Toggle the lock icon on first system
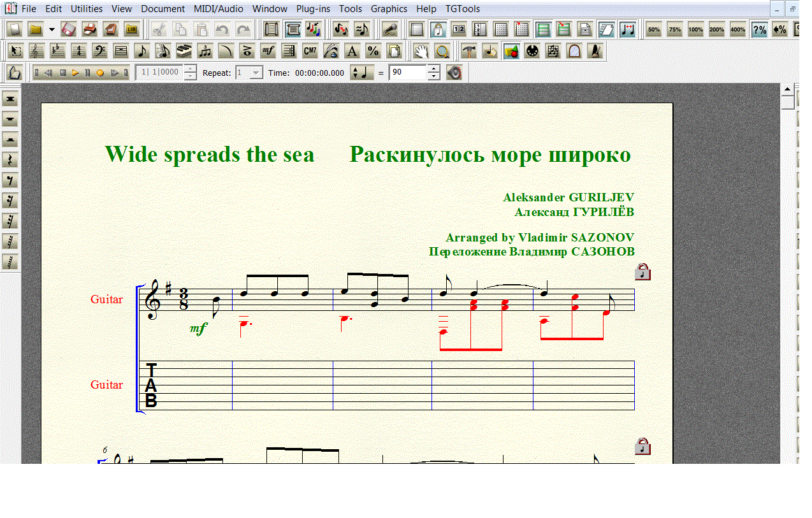 [642, 272]
